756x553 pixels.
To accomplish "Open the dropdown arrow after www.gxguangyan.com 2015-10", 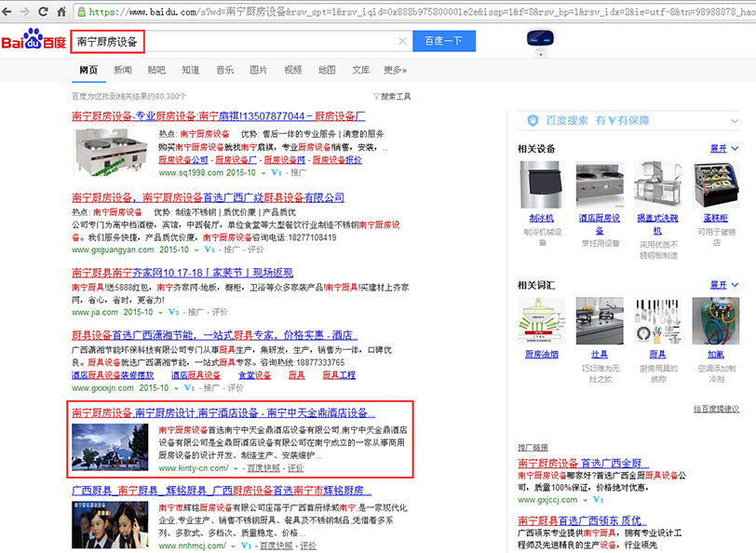I will [196, 250].
